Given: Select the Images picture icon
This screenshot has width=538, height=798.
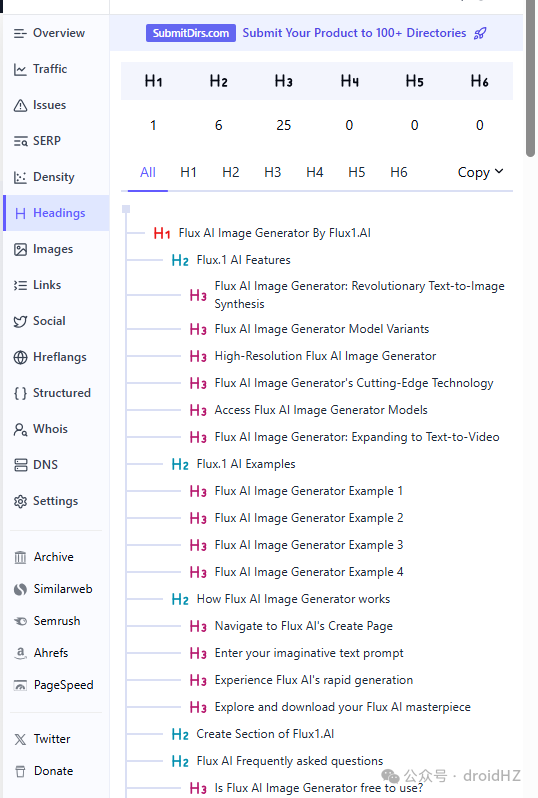Looking at the screenshot, I should coord(20,249).
